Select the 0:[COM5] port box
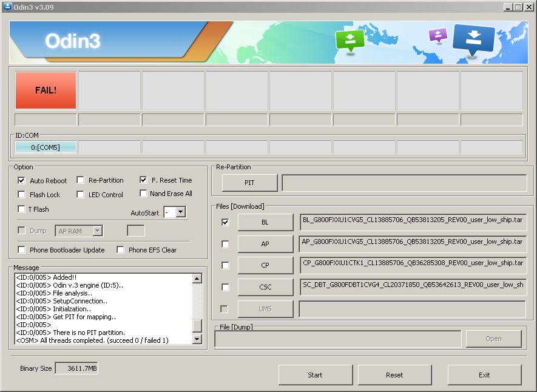 click(46, 147)
